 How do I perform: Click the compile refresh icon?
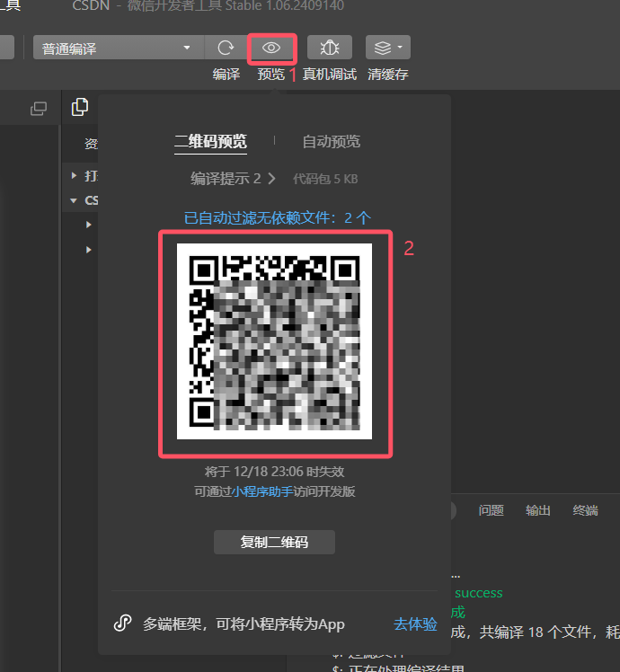226,48
